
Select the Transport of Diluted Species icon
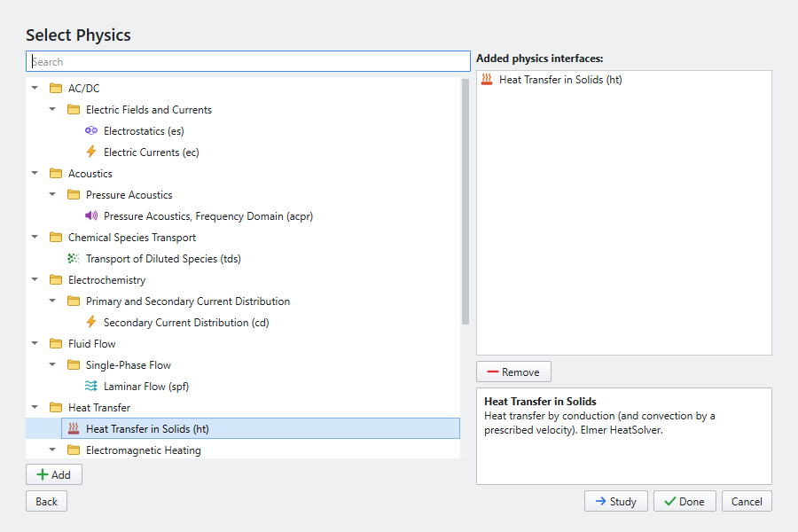74,259
